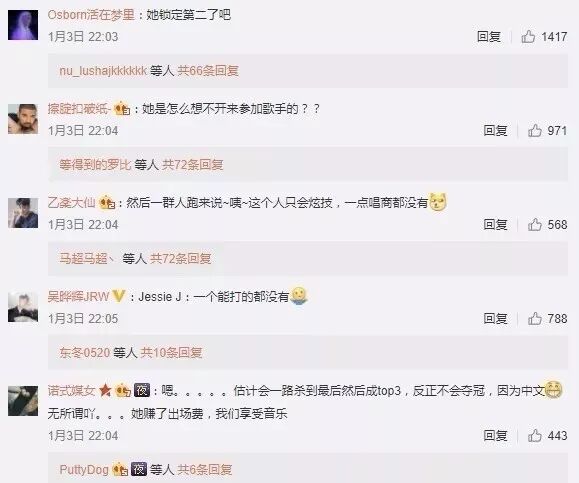Click Osborn's purple avatar image
Image resolution: width=579 pixels, height=483 pixels.
pyautogui.click(x=23, y=25)
